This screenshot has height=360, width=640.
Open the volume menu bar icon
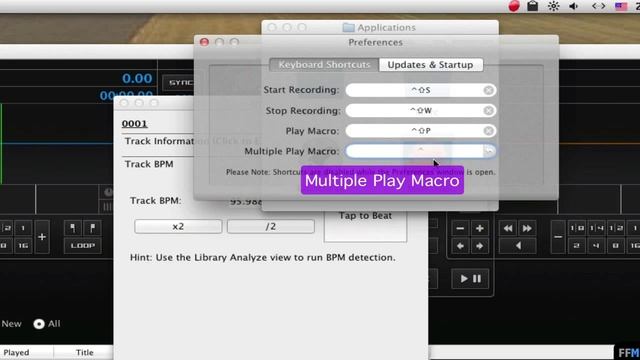[574, 6]
